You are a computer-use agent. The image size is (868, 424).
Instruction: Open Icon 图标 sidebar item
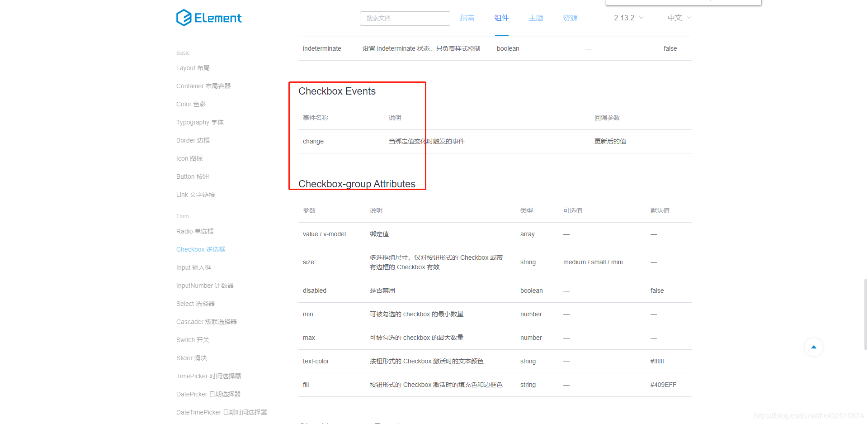click(189, 158)
